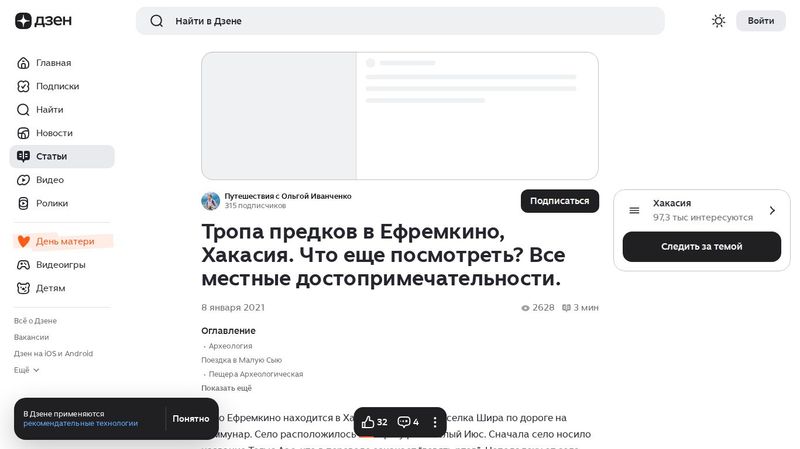Toggle Следить за темой follow button

coord(701,247)
